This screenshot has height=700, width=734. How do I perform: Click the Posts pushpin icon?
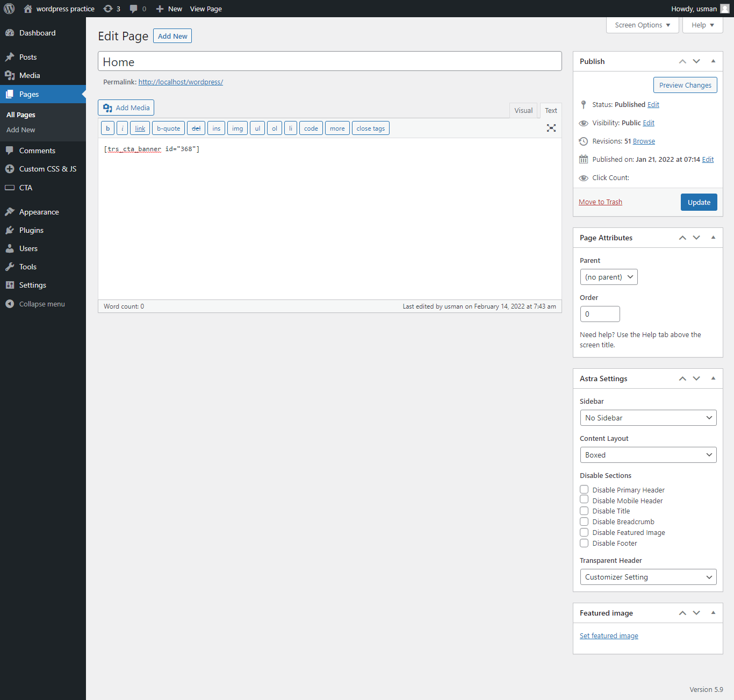[x=10, y=57]
